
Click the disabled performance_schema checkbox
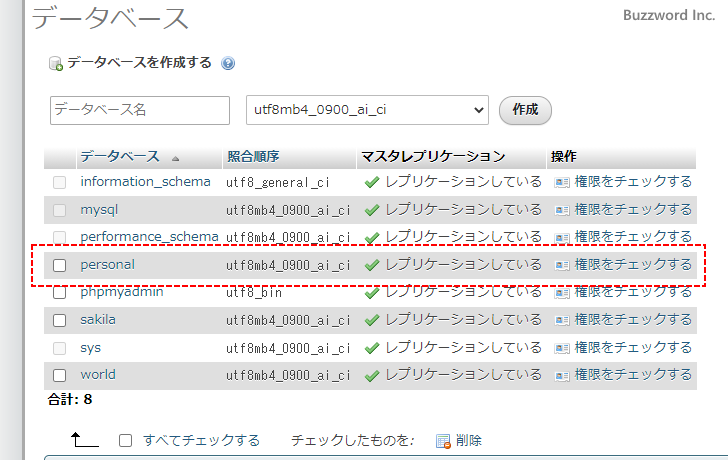click(59, 238)
